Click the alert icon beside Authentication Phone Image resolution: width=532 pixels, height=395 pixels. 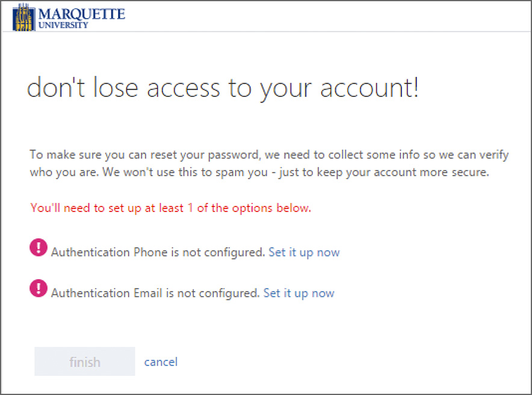coord(38,248)
